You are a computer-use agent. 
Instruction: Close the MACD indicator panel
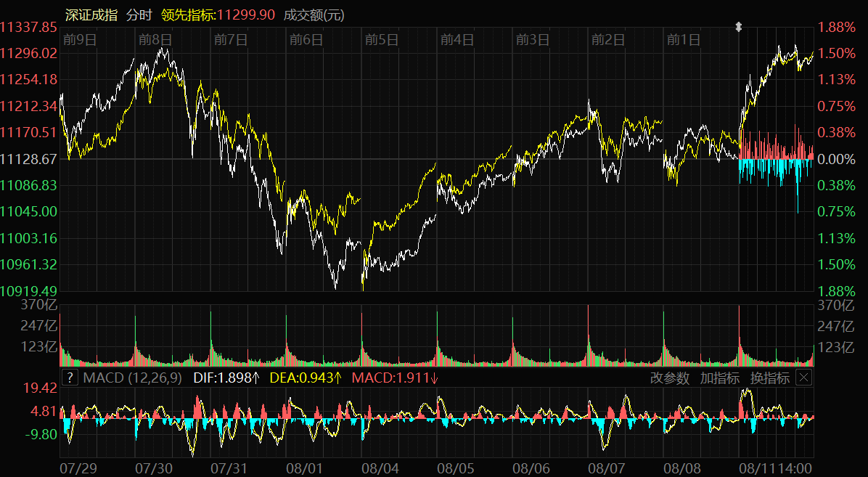point(803,378)
